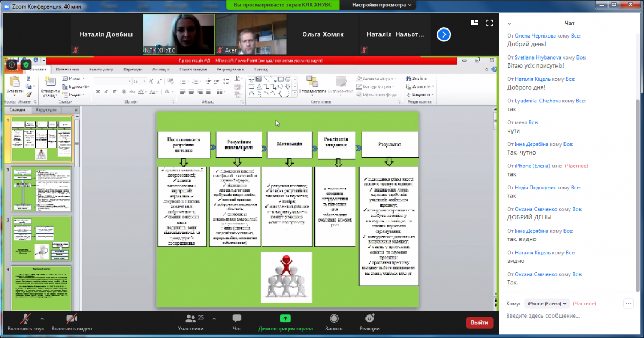Open more chat options ellipsis button
This screenshot has width=644, height=338.
coord(628,303)
